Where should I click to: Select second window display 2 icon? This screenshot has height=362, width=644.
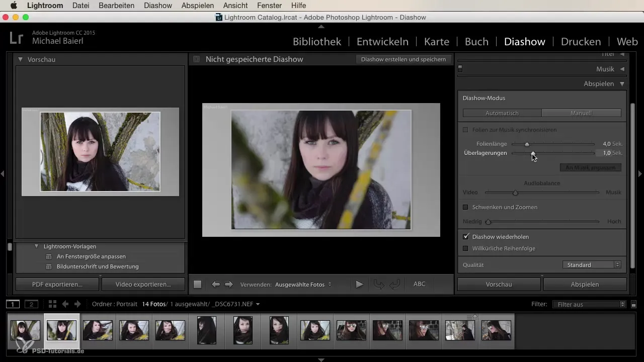(x=31, y=304)
